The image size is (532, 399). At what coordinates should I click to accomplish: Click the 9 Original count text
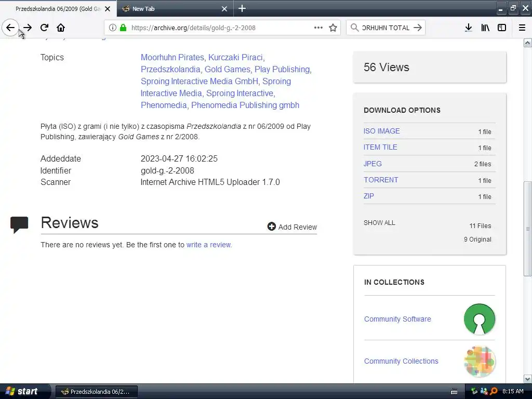point(478,240)
